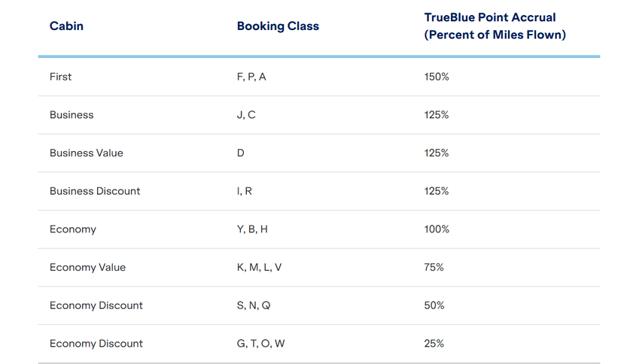Click the S, N, Q booking class

click(x=254, y=305)
